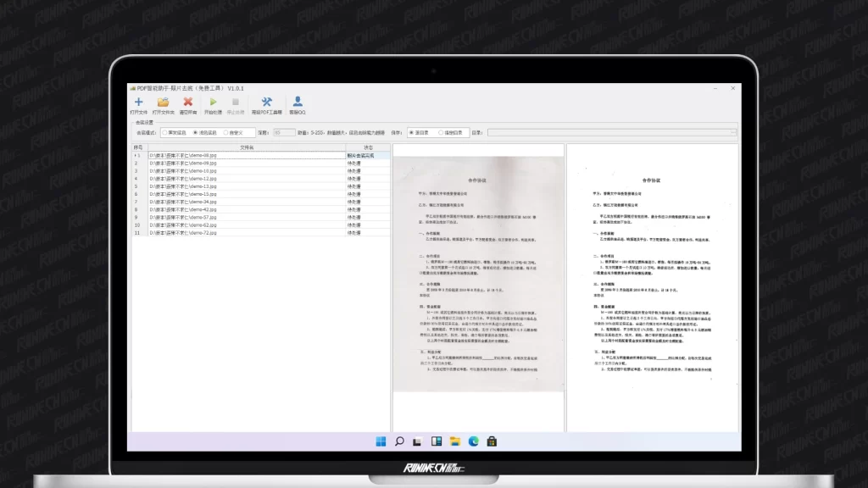Click the depth value input field showing 85
This screenshot has width=868, height=488.
point(284,132)
